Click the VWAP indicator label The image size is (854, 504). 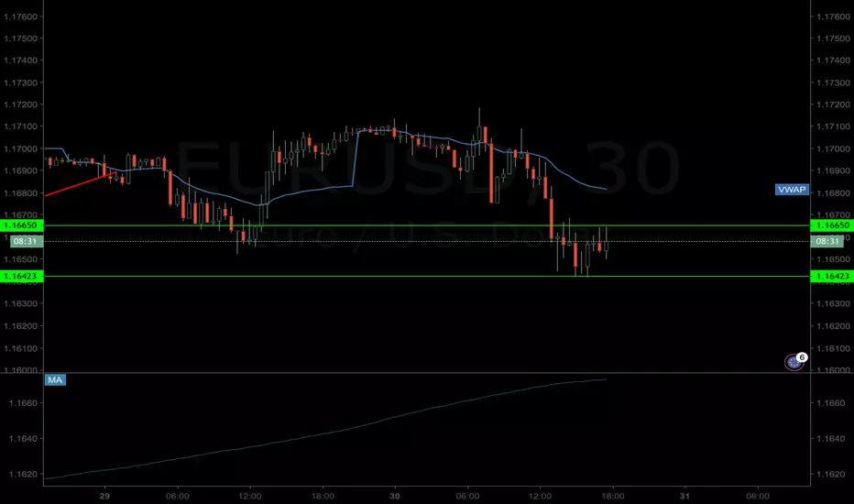coord(792,190)
